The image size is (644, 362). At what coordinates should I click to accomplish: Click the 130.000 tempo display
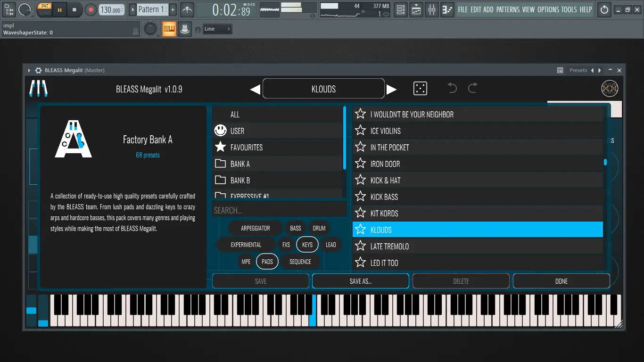[x=112, y=10]
